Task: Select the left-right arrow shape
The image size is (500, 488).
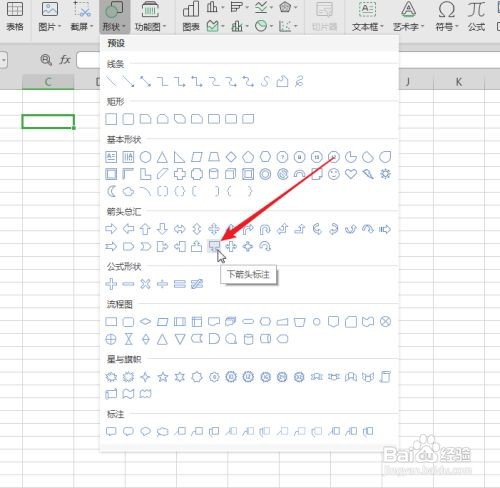Action: [180, 229]
